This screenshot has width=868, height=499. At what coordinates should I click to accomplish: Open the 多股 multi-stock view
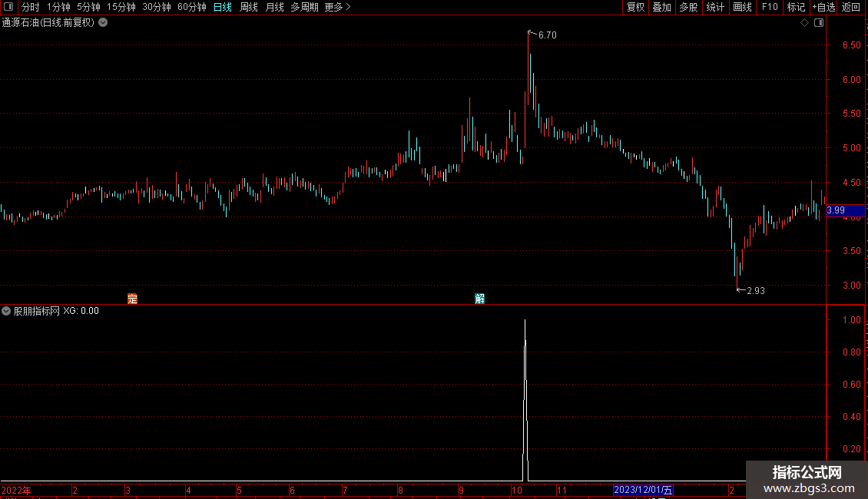(688, 7)
